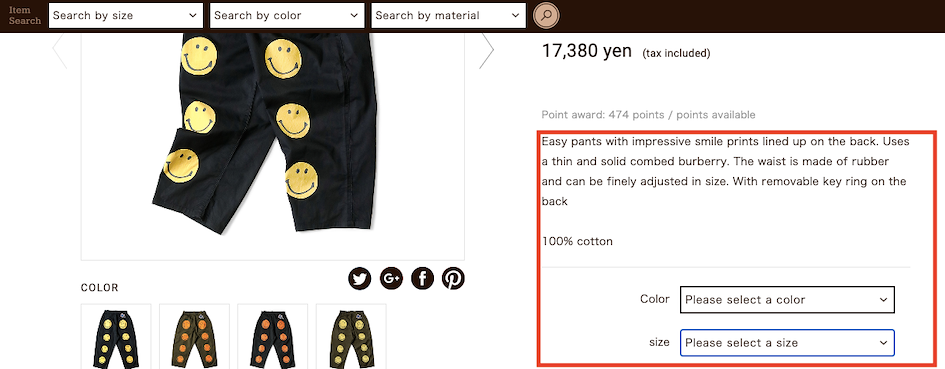Share product on Facebook
Image resolution: width=945 pixels, height=369 pixels.
[422, 279]
